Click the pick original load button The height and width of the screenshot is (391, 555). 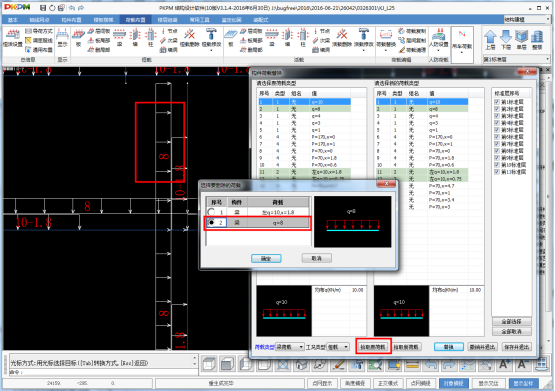tap(373, 347)
